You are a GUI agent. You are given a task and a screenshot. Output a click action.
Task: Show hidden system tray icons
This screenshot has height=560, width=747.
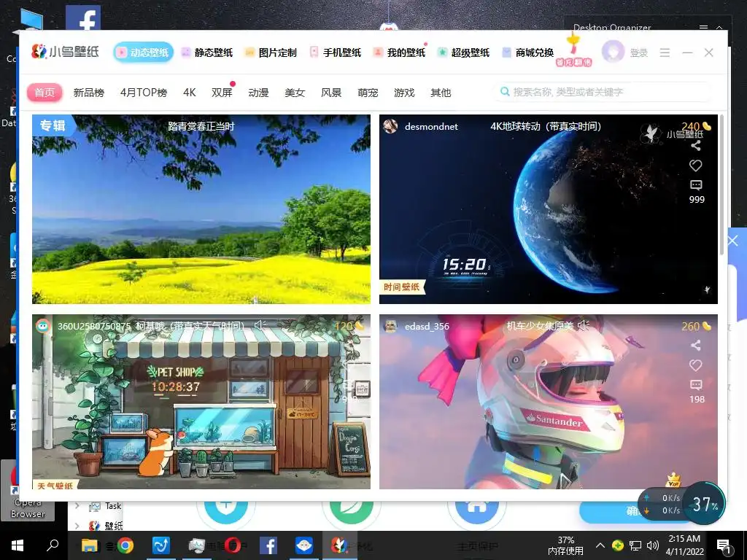(x=600, y=545)
